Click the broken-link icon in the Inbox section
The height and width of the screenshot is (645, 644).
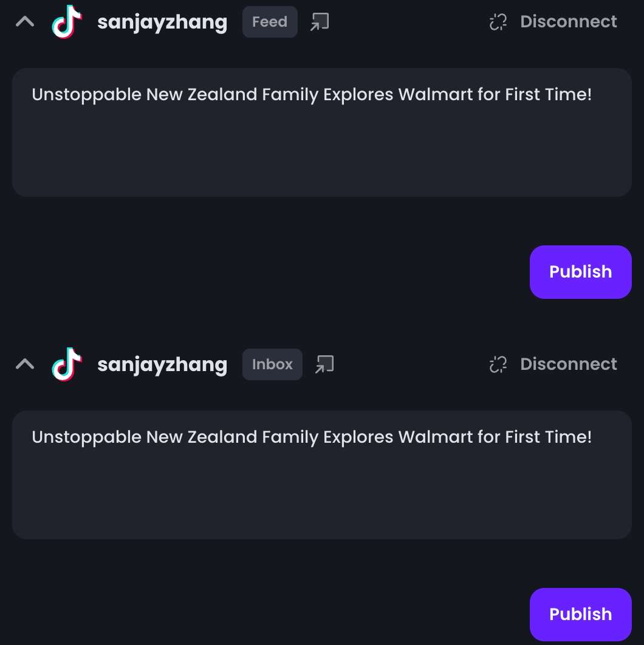pyautogui.click(x=498, y=364)
